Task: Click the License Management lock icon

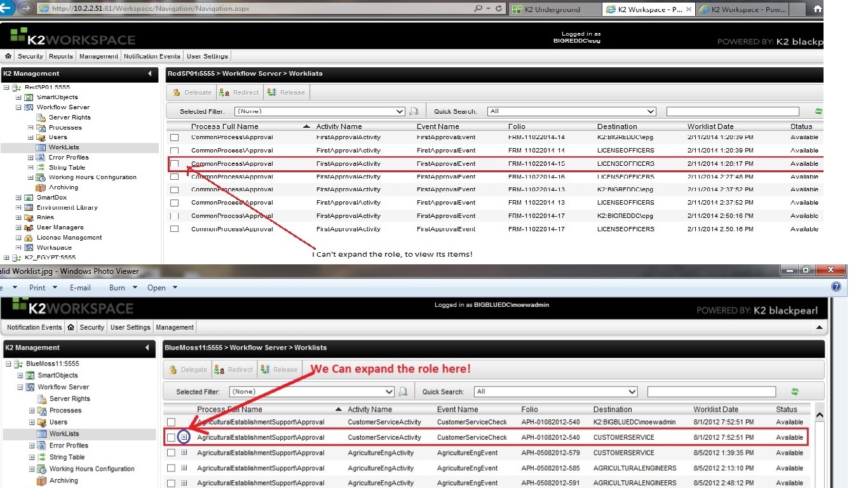Action: click(28, 238)
